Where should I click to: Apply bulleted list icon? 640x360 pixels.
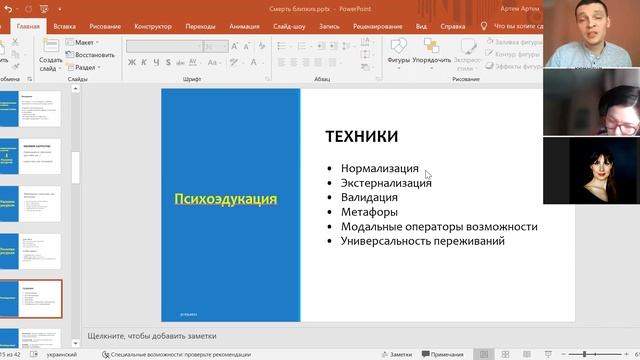point(282,46)
